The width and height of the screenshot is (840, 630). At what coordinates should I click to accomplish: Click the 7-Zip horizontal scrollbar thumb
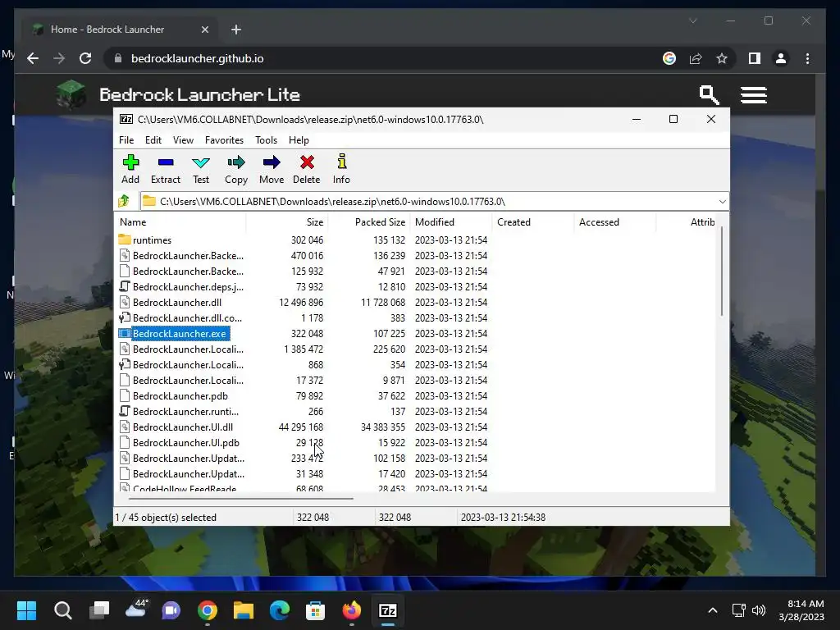click(241, 498)
